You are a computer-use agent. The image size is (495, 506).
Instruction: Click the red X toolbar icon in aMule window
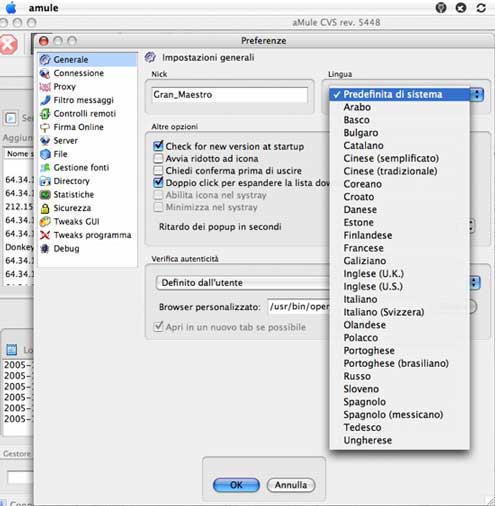[x=8, y=44]
